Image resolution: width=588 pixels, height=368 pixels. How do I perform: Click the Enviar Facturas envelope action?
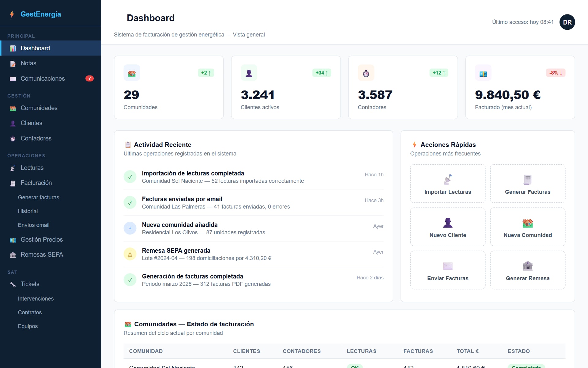(447, 270)
